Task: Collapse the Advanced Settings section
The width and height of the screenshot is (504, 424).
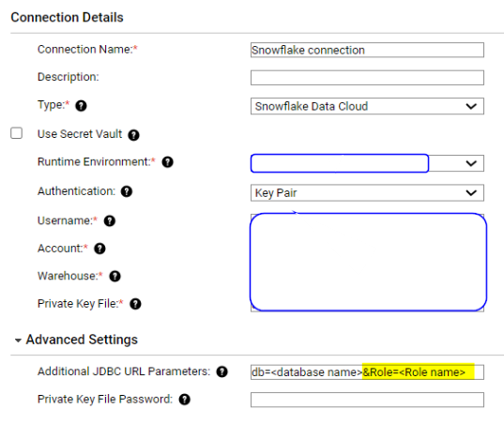Action: [x=19, y=341]
